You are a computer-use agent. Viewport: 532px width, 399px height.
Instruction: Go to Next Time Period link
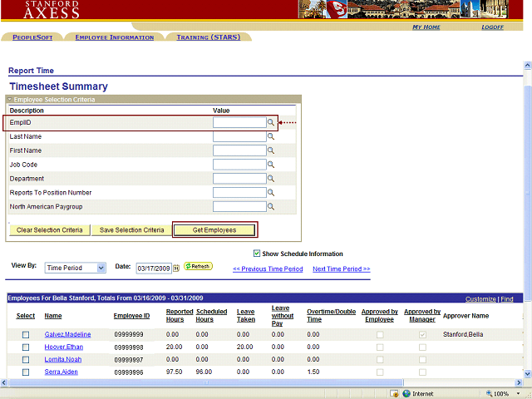pyautogui.click(x=341, y=269)
